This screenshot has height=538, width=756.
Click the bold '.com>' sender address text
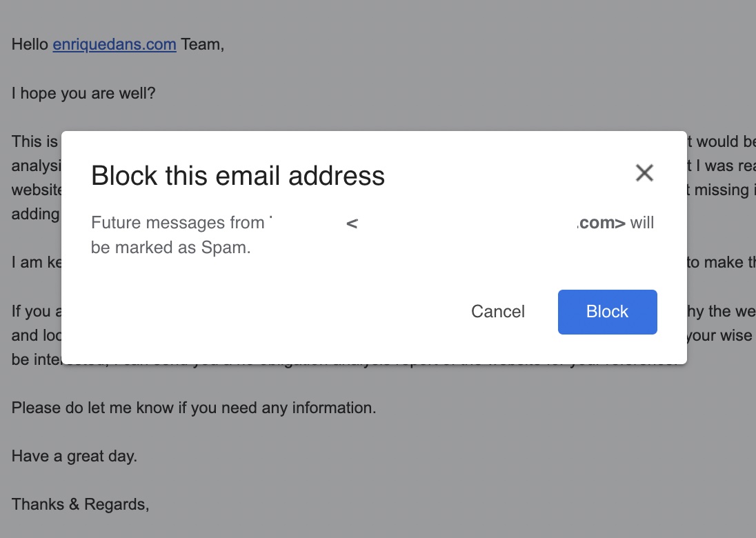point(601,223)
